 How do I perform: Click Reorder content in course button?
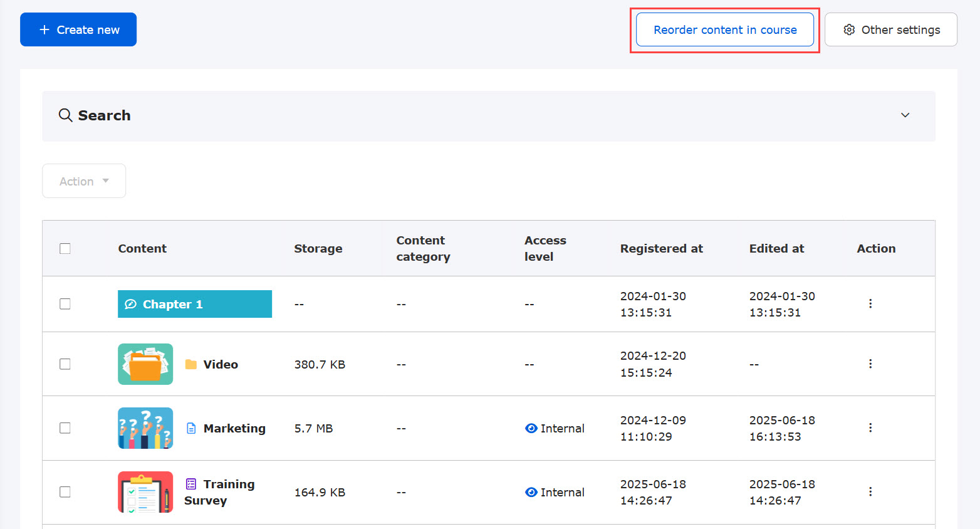725,30
